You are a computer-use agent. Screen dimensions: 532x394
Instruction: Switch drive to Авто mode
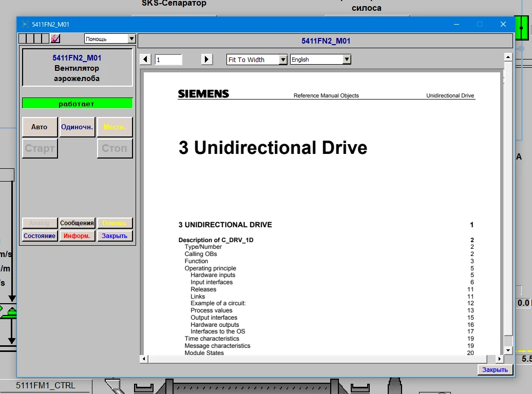click(40, 127)
